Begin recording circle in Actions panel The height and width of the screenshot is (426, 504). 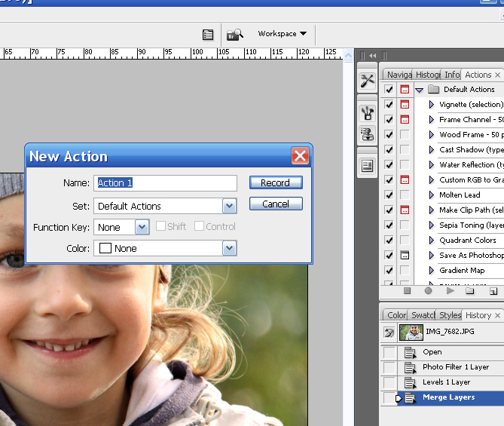(x=428, y=291)
